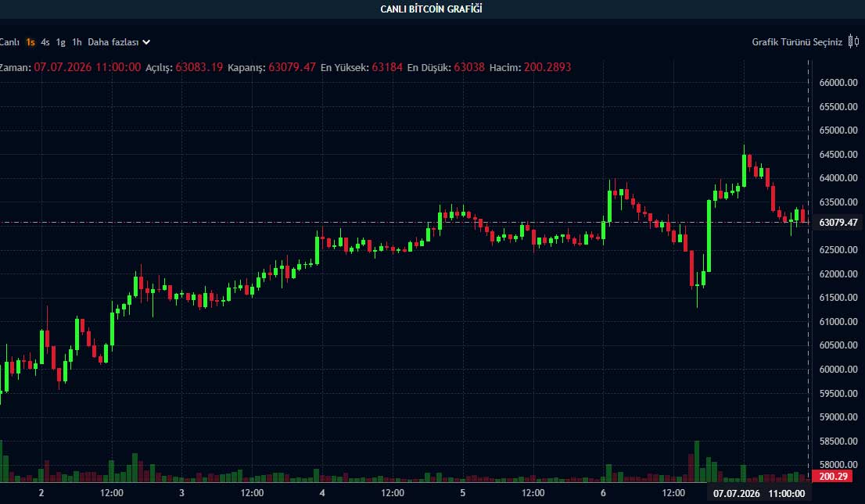The image size is (865, 504).
Task: Click the Zaman timestamp value in the header
Action: point(87,67)
